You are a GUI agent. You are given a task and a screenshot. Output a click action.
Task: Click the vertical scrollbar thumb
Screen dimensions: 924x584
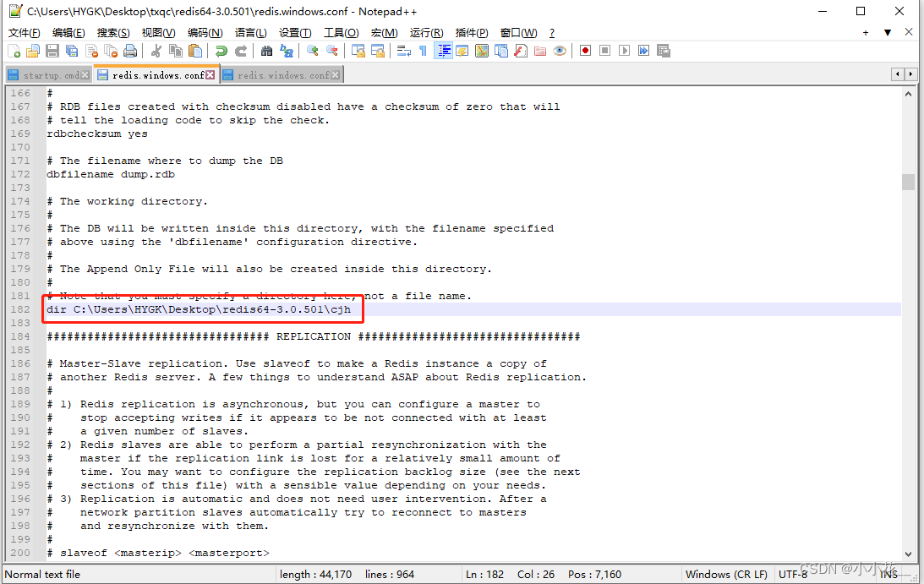pyautogui.click(x=908, y=182)
